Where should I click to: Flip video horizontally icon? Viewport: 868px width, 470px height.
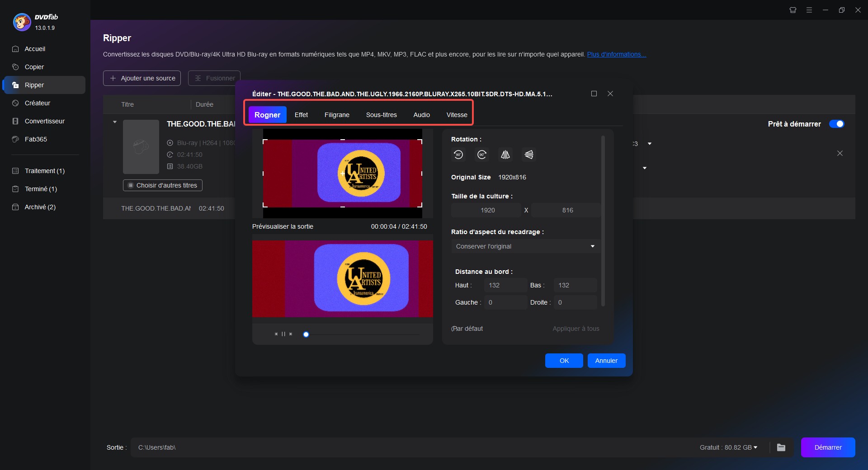tap(505, 155)
